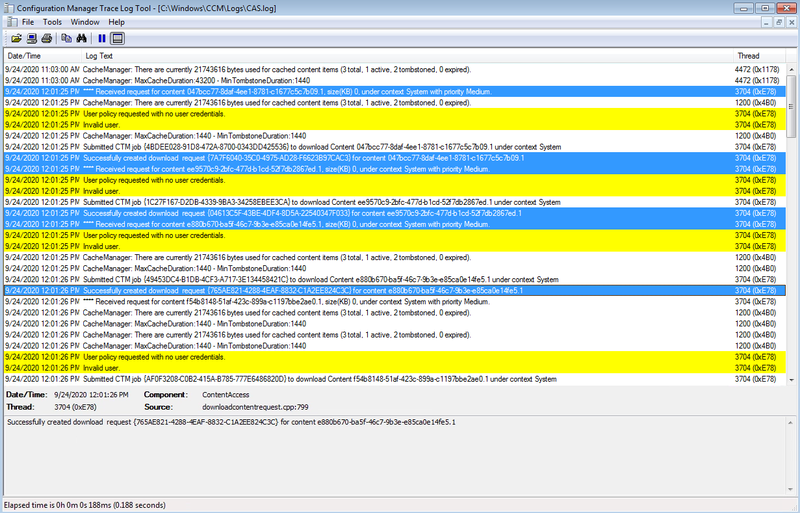Image resolution: width=800 pixels, height=513 pixels.
Task: Open the File menu
Action: tap(27, 21)
